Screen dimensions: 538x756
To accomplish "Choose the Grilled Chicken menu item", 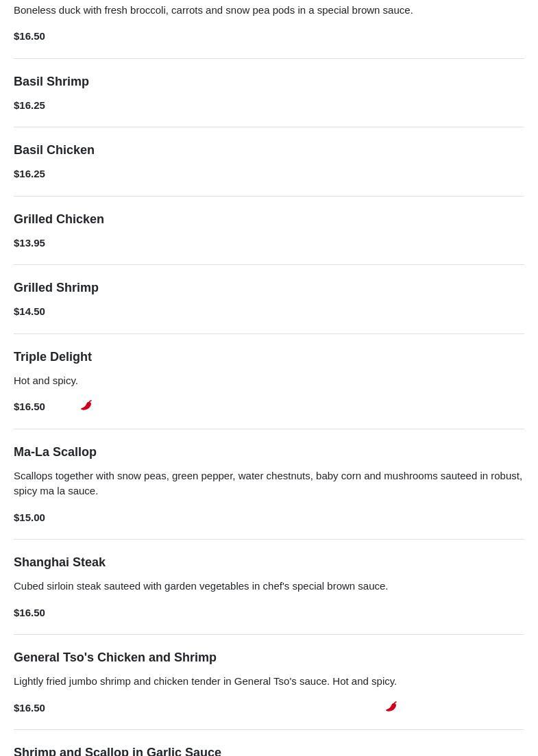I will coord(59,219).
